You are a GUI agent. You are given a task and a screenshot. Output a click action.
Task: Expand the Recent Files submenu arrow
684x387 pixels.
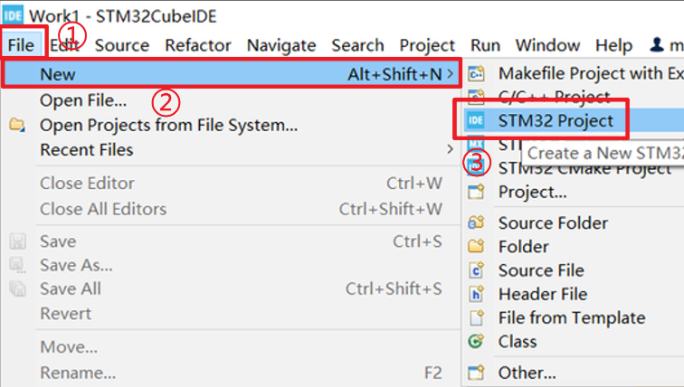click(450, 150)
